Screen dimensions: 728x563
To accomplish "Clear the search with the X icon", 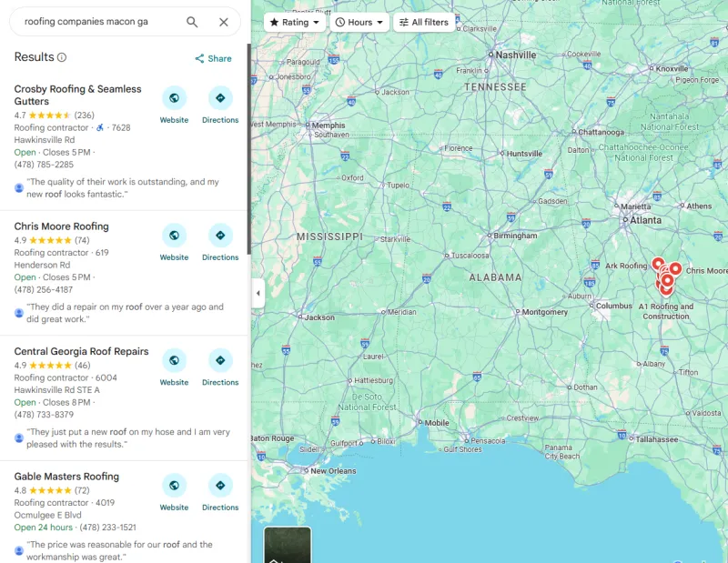I will click(224, 22).
